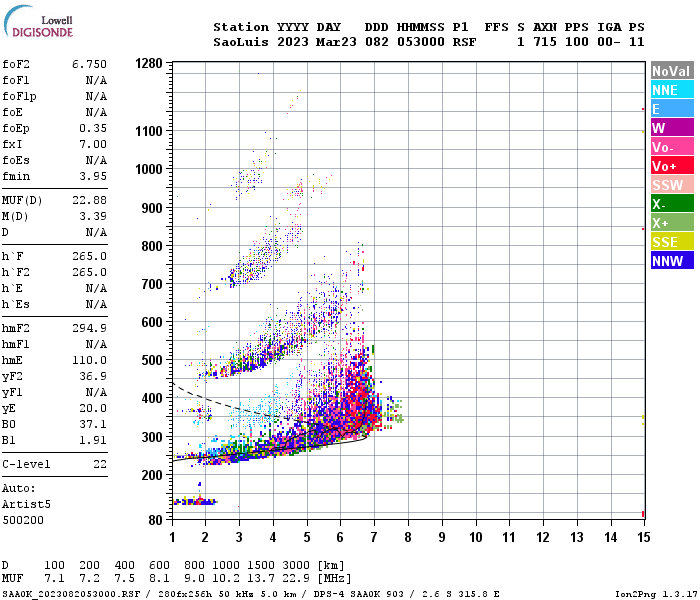Click the NNW blue legend swatch
Viewport: 700px width, 600px height.
[x=672, y=261]
